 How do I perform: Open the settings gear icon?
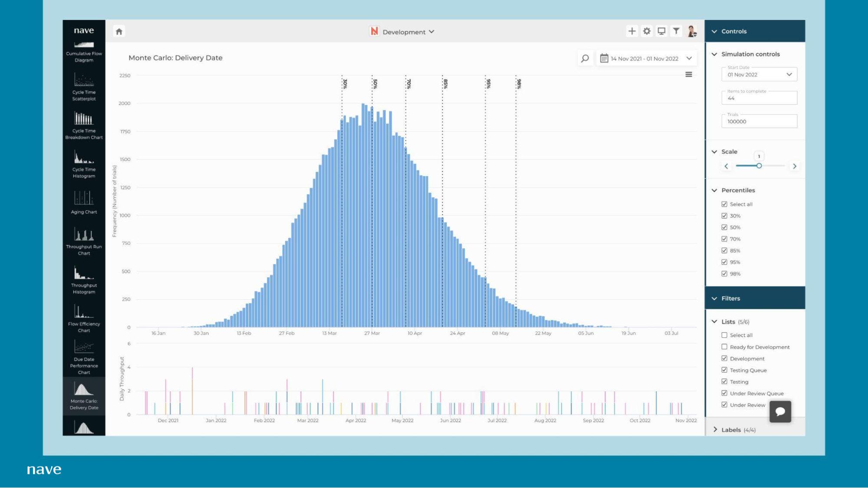(647, 31)
